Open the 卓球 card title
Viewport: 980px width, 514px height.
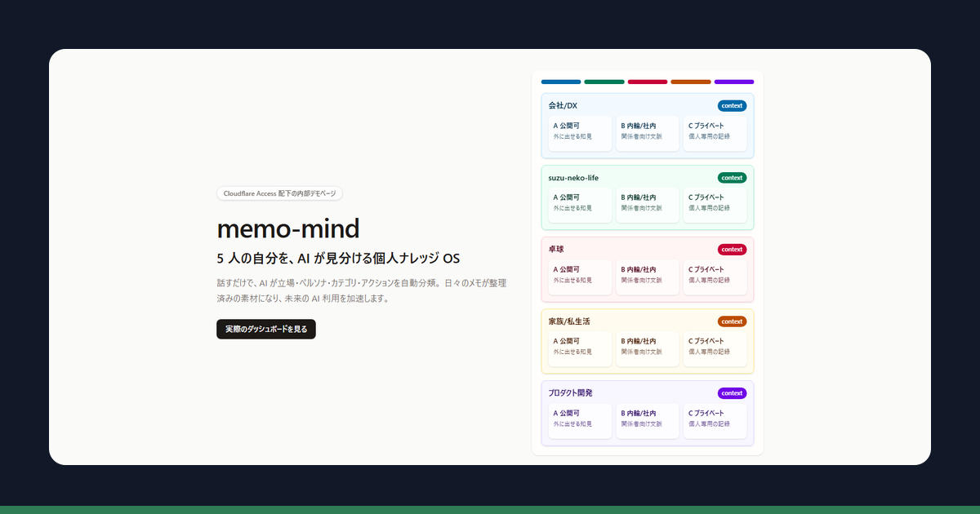[556, 249]
